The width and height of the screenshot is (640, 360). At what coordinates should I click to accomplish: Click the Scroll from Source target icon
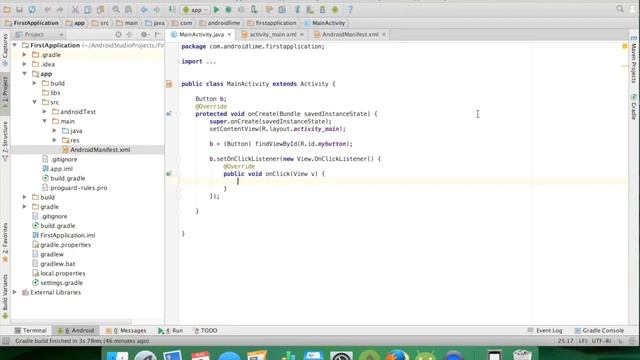[x=118, y=35]
